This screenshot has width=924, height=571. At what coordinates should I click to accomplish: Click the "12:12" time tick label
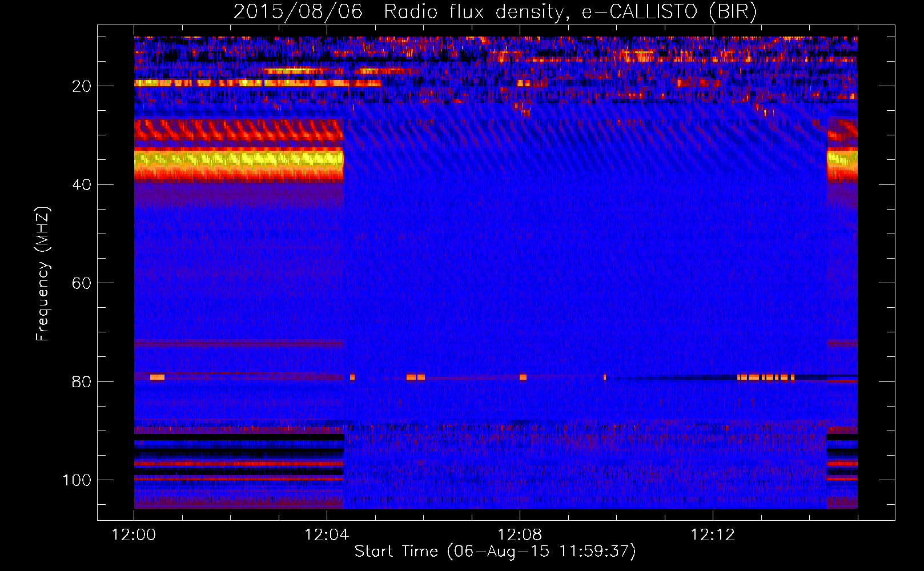pyautogui.click(x=713, y=535)
